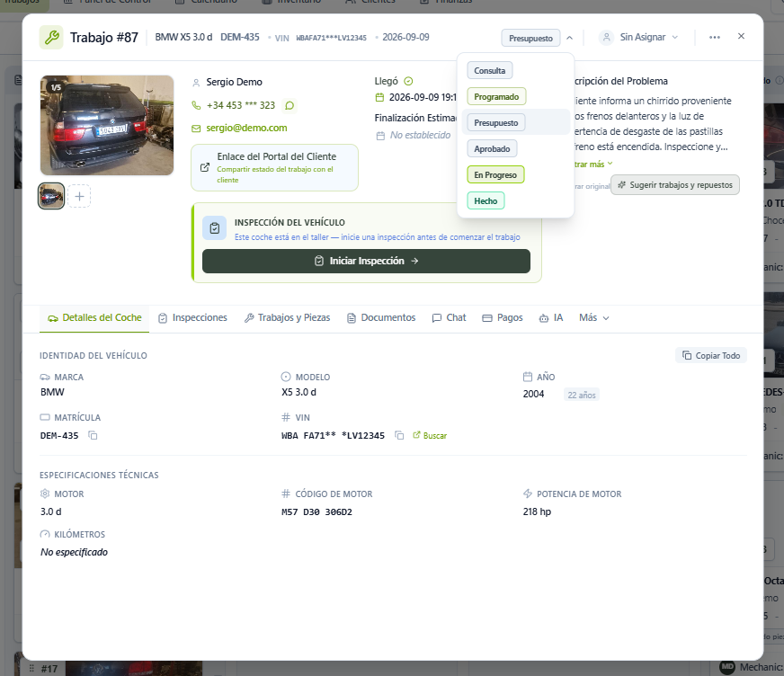This screenshot has width=784, height=676.
Task: Click the lightning icon by Potencia de Motor
Action: (x=528, y=494)
